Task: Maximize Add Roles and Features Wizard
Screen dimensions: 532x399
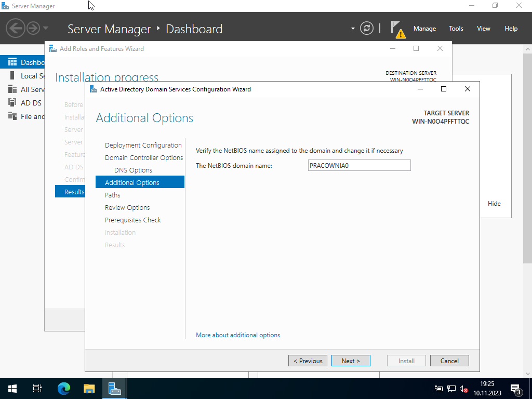Action: (x=416, y=48)
